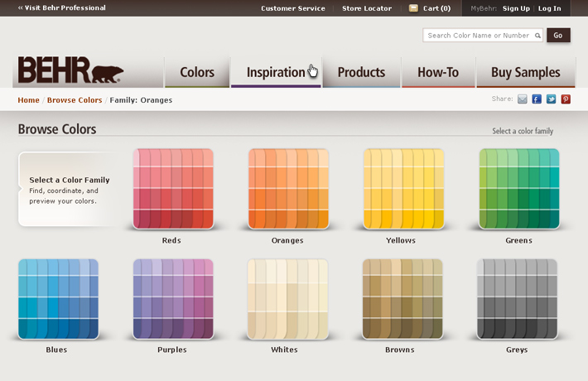Share page on Pinterest
This screenshot has width=588, height=381.
[566, 99]
